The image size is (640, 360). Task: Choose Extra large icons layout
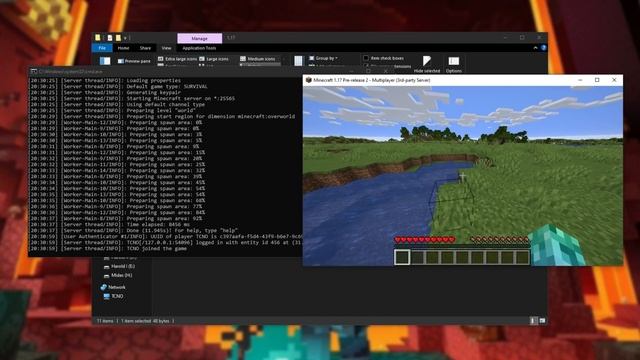coord(177,59)
